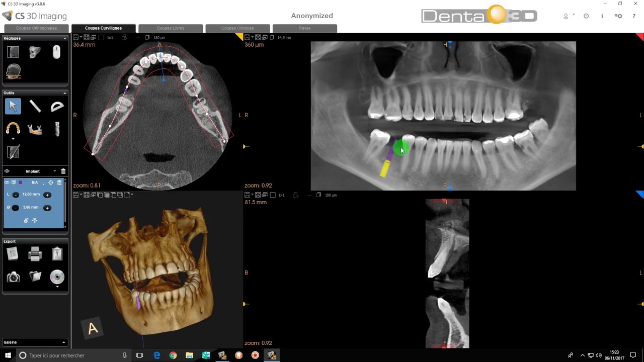Toggle cross-section view single-layout square box
The image size is (644, 362).
273,195
